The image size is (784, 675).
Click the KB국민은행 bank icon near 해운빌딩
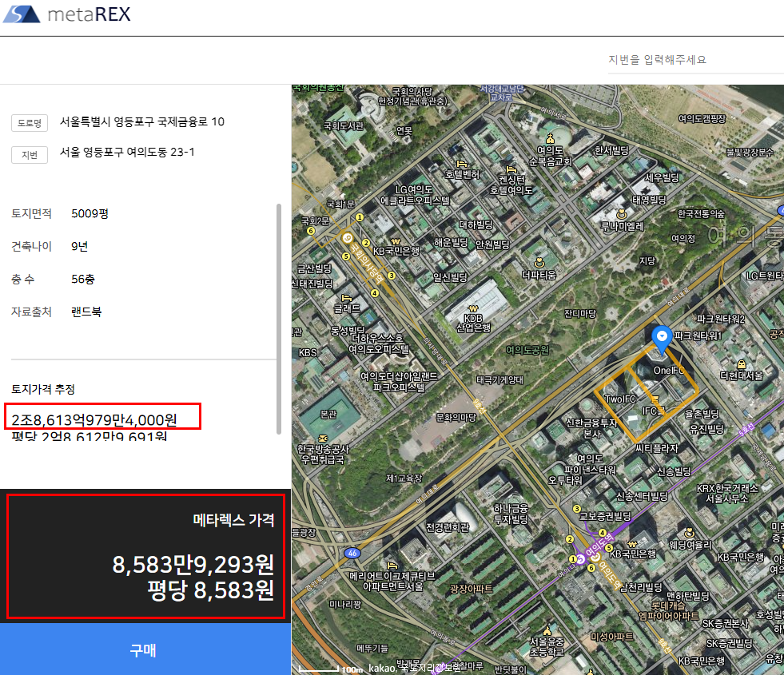[x=396, y=242]
